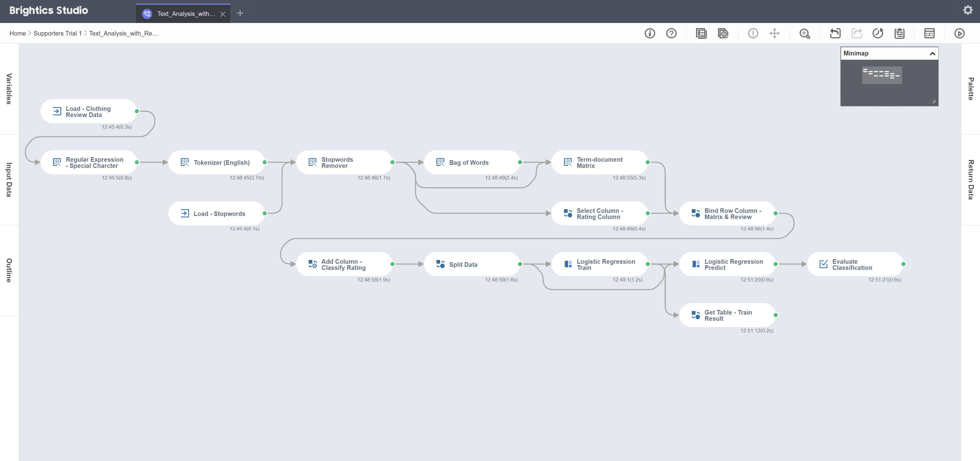Click the help question mark icon
The image size is (980, 461).
point(671,33)
